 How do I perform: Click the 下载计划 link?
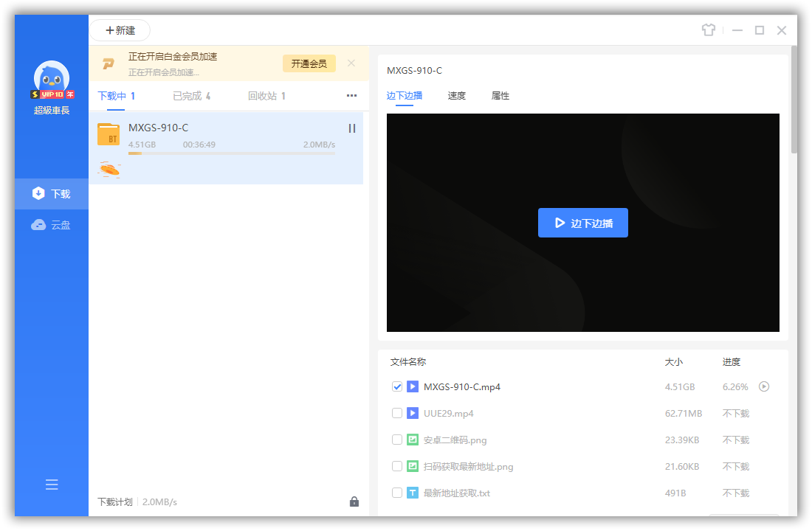(x=115, y=502)
